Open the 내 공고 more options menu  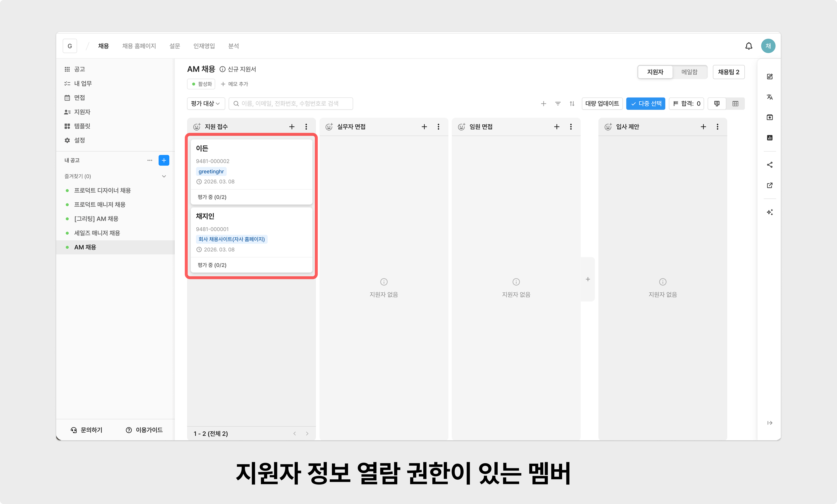pos(150,160)
